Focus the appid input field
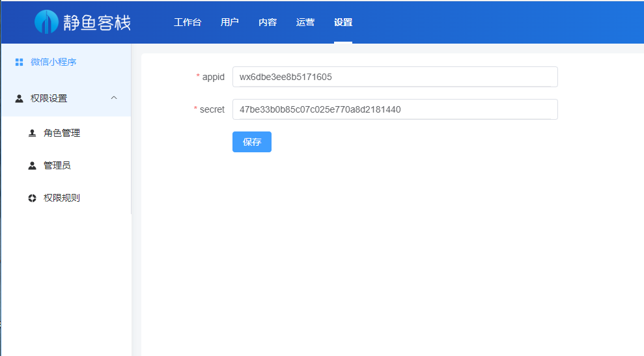This screenshot has height=356, width=644. click(395, 77)
